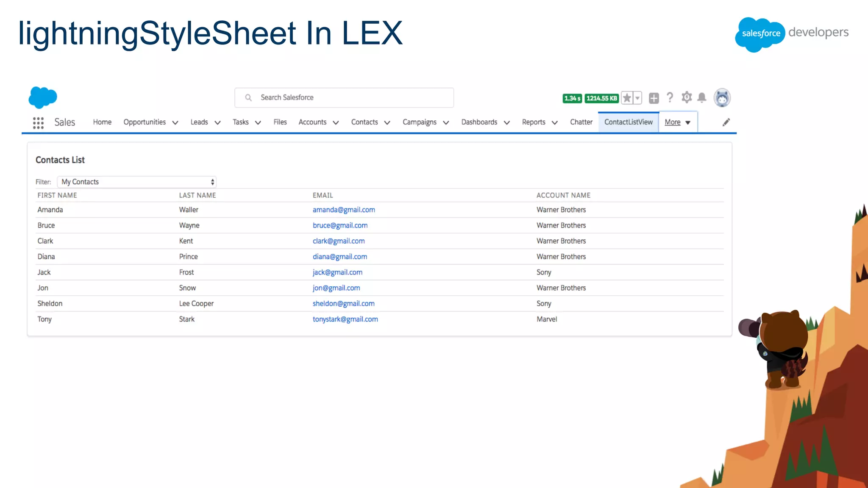
Task: Open the Dashboards tab
Action: pyautogui.click(x=479, y=122)
